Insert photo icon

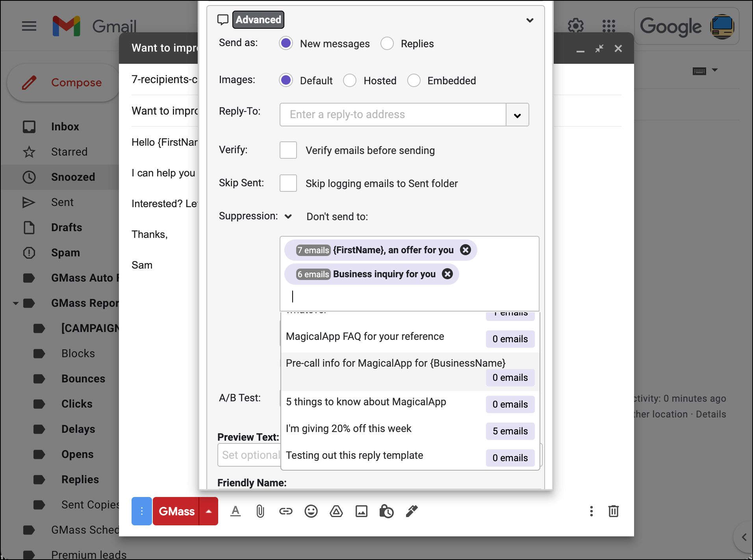click(362, 511)
